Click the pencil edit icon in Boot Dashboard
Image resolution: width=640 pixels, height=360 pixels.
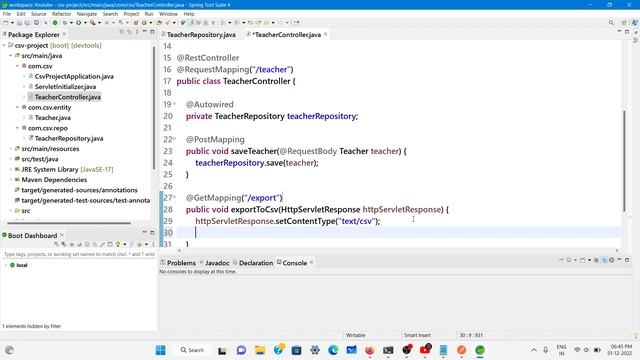[102, 244]
